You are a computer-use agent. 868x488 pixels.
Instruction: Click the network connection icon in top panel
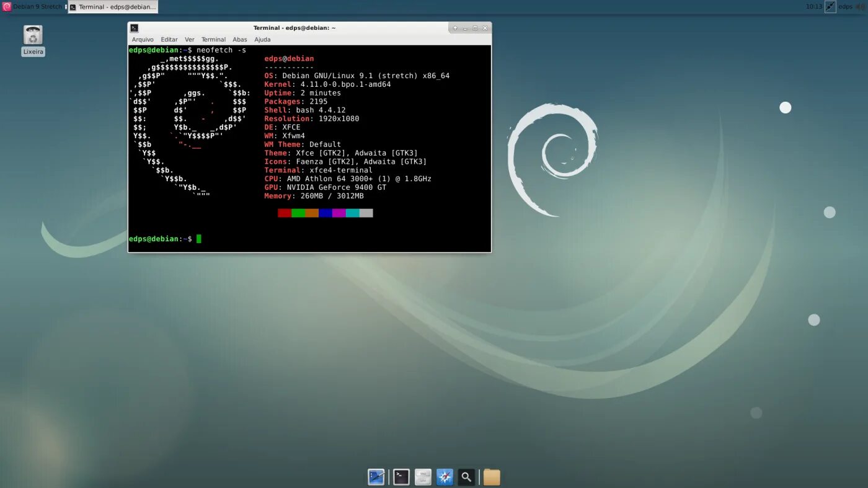pos(830,7)
